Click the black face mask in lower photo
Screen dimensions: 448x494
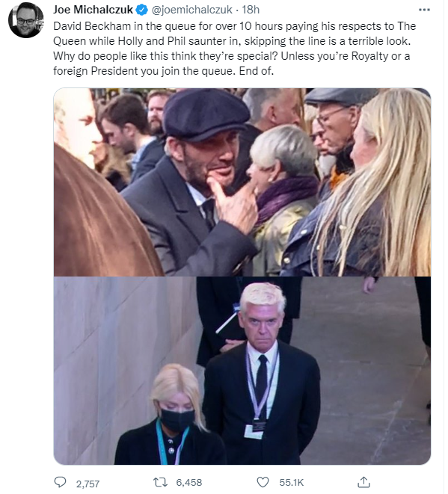(x=177, y=420)
